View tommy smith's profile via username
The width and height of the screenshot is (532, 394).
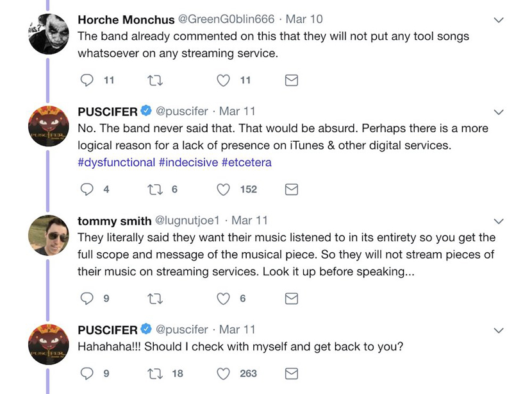coord(114,221)
